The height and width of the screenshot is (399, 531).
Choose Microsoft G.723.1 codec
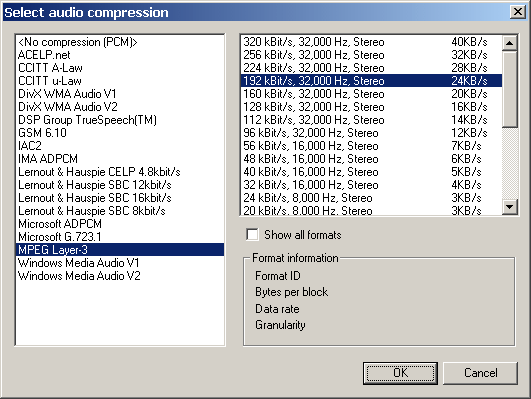[x=120, y=236]
